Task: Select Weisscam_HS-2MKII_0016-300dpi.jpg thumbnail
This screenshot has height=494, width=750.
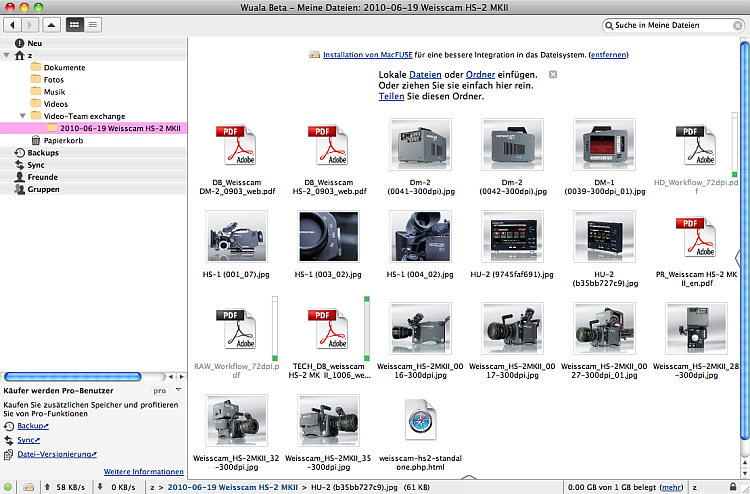Action: (x=420, y=328)
